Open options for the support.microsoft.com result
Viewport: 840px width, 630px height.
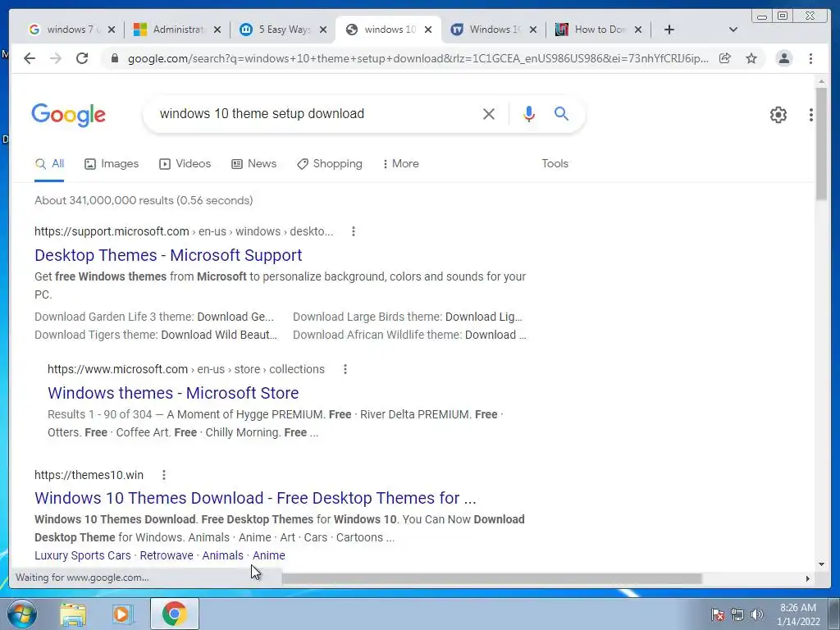[x=353, y=231]
